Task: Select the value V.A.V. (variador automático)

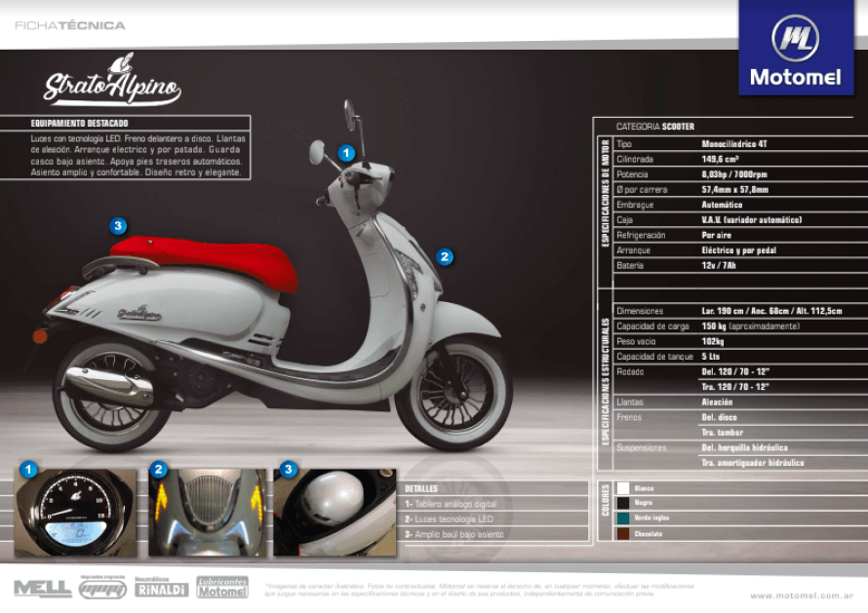Action: tap(752, 219)
